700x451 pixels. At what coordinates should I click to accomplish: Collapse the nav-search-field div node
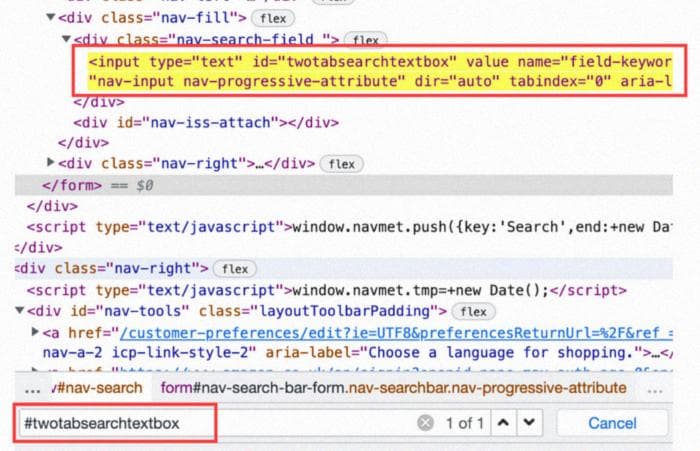coord(66,39)
